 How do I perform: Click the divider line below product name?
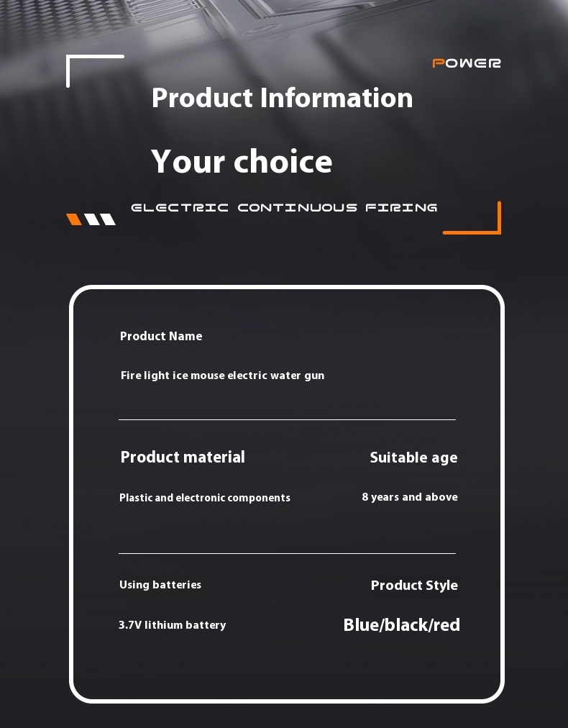click(288, 419)
